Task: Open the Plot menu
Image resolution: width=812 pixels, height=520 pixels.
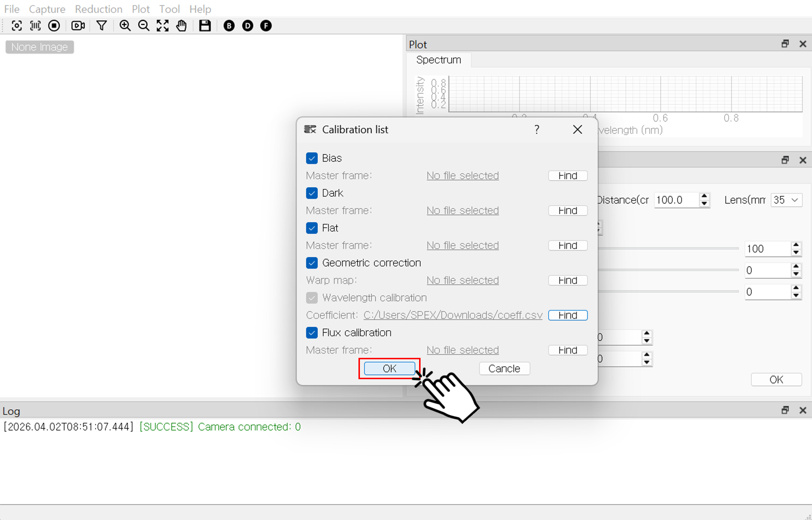Action: [141, 9]
